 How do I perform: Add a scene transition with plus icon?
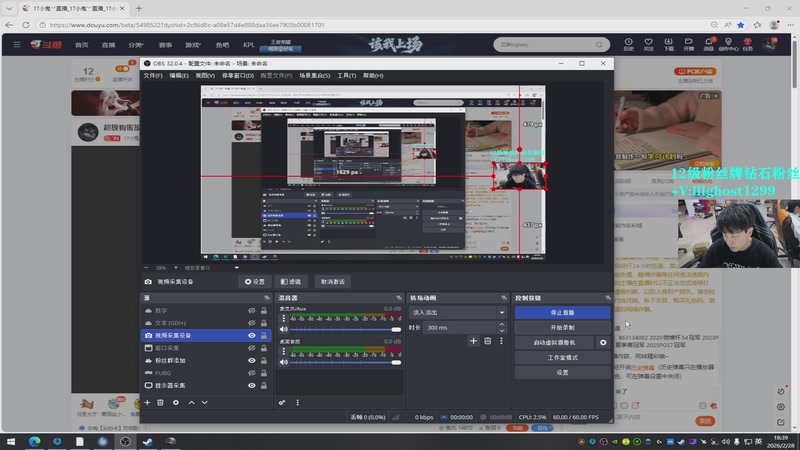coord(473,341)
